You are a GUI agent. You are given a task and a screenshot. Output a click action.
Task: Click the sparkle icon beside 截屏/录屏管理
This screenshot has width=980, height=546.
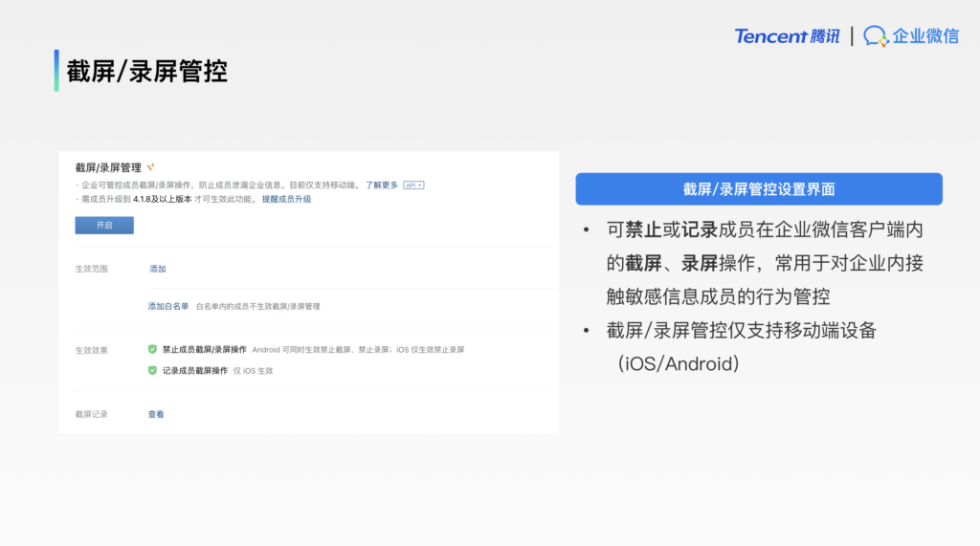(150, 166)
